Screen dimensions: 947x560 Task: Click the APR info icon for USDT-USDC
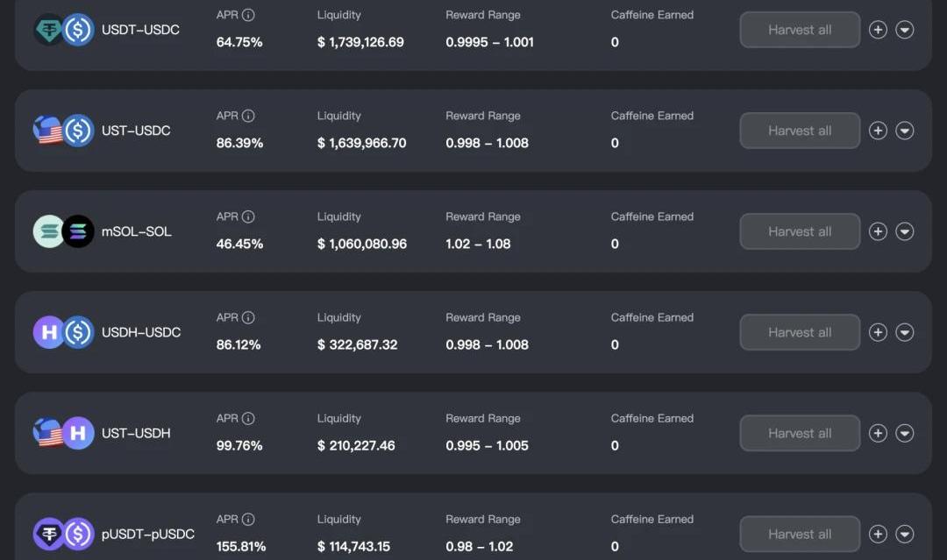pyautogui.click(x=248, y=15)
